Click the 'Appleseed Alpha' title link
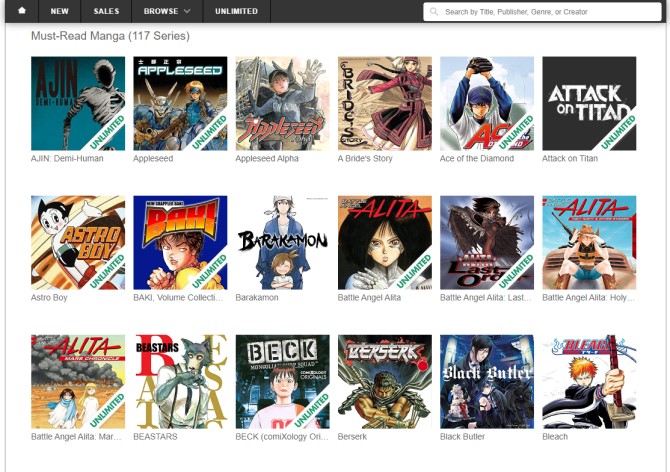The height and width of the screenshot is (472, 670). [x=267, y=158]
